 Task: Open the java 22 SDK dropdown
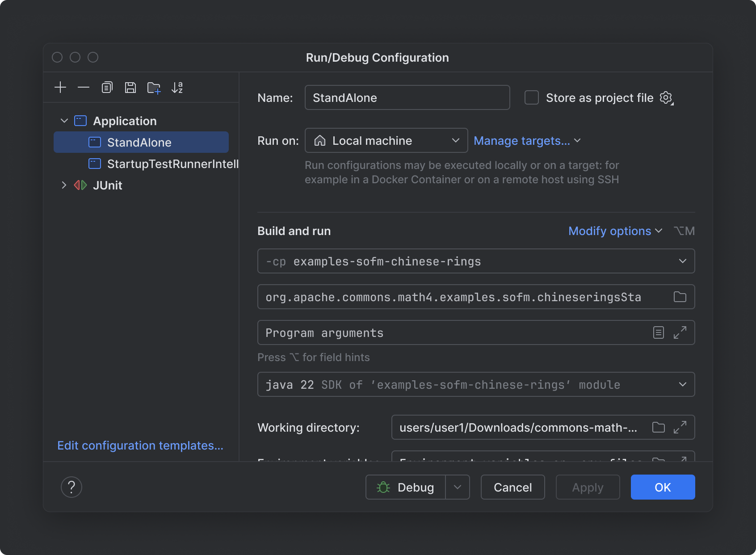(682, 384)
